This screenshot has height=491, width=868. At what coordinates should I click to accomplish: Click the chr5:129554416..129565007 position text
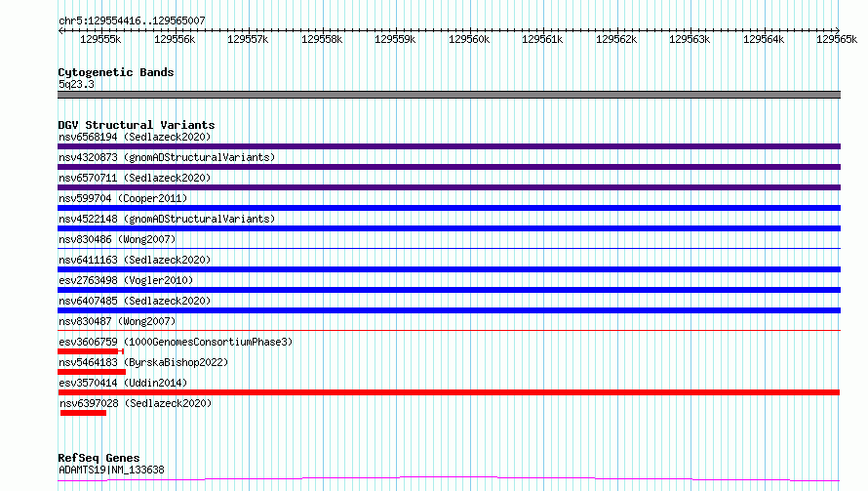pyautogui.click(x=132, y=20)
